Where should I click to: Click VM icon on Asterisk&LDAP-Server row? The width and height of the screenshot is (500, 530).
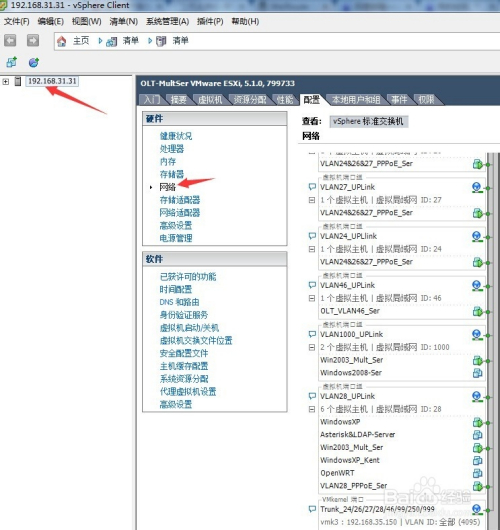point(477,435)
